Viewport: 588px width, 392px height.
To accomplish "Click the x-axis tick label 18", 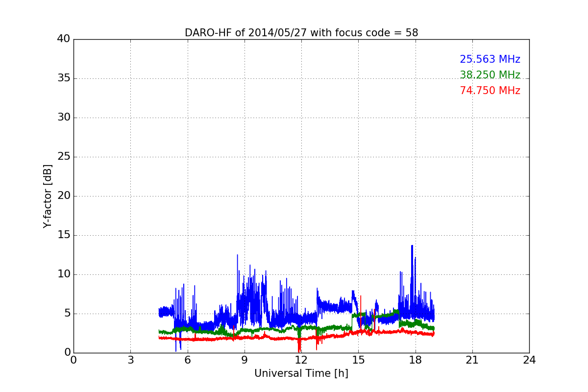I will click(415, 360).
